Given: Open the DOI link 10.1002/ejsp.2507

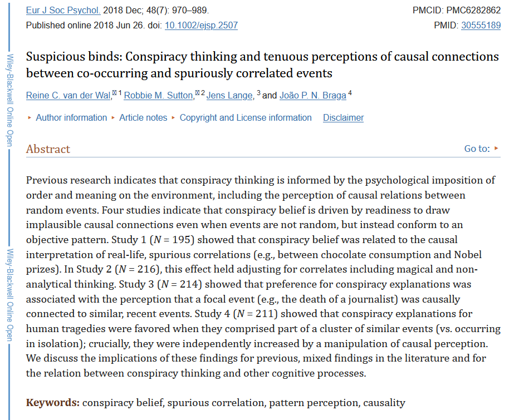Looking at the screenshot, I should 201,26.
